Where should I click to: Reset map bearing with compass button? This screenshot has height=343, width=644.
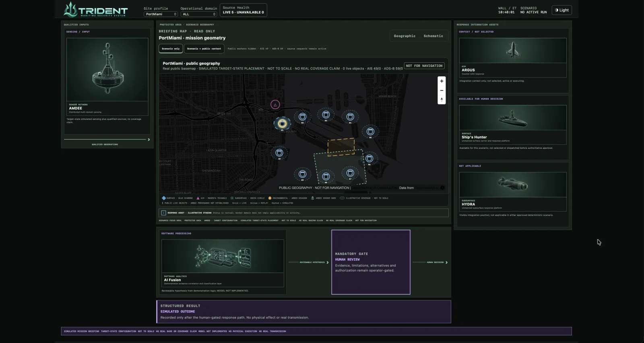(442, 100)
